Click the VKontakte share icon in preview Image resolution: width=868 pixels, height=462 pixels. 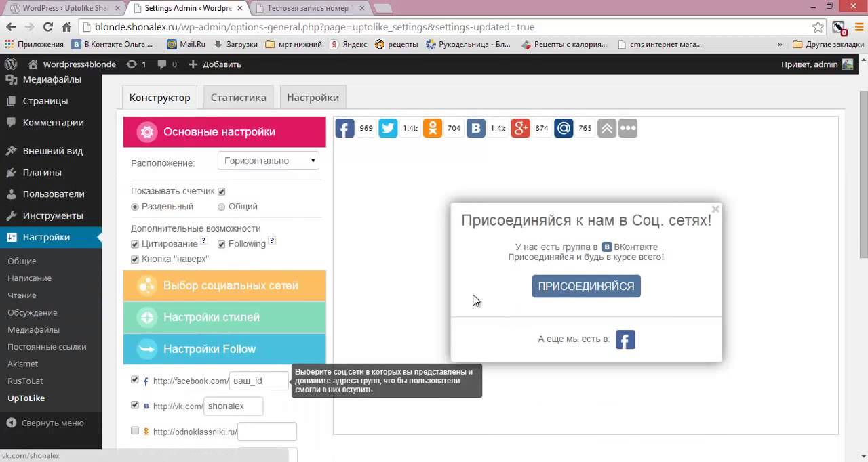(476, 128)
